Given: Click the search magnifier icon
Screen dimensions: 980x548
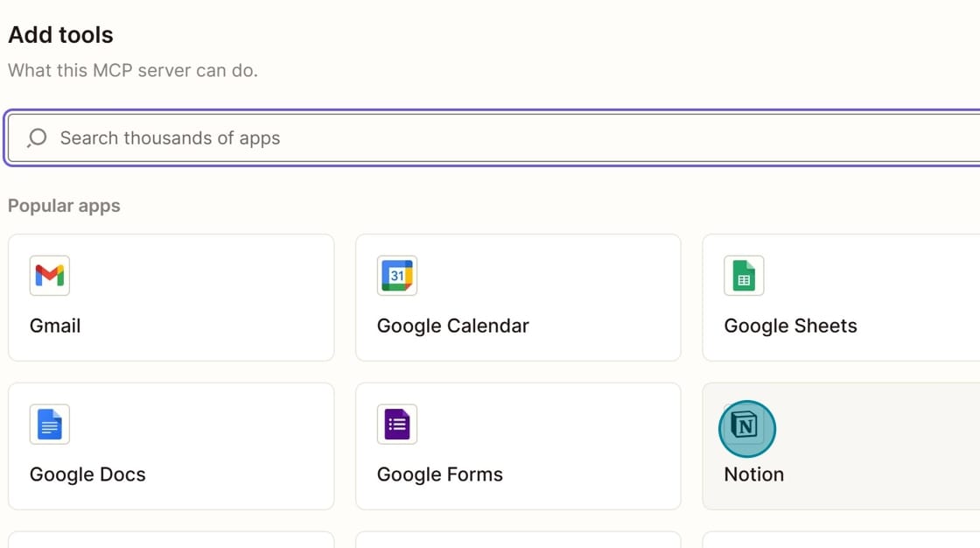Looking at the screenshot, I should pos(37,137).
